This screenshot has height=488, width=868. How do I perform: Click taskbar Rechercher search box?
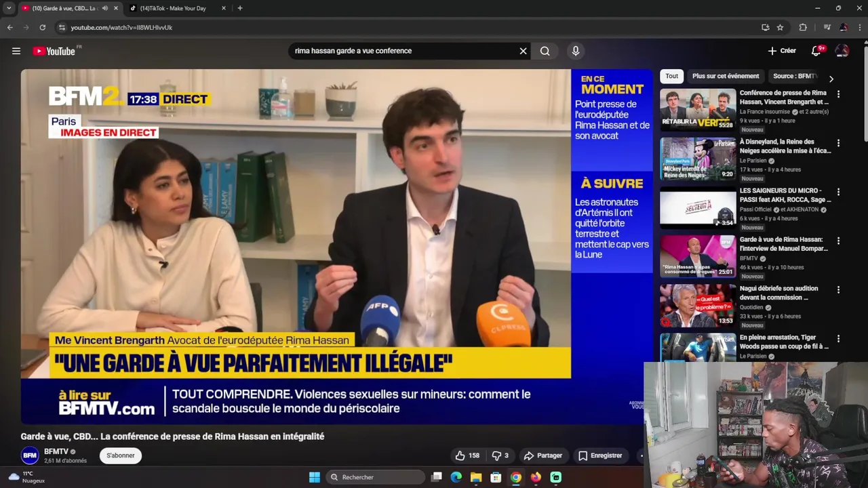375,477
